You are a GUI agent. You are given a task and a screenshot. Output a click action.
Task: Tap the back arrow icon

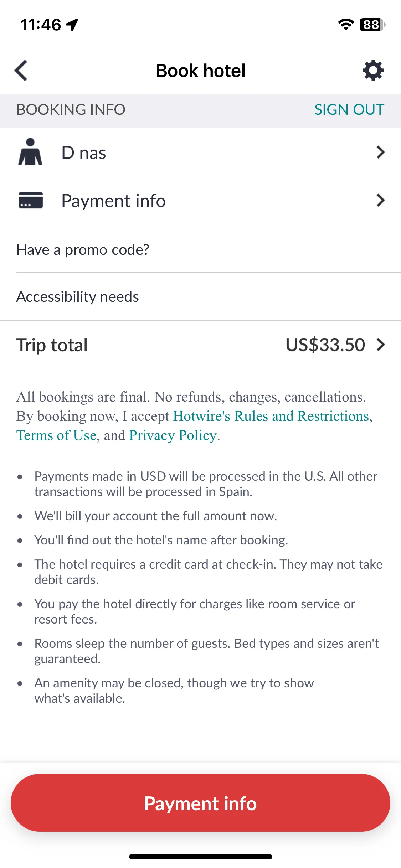(x=21, y=71)
